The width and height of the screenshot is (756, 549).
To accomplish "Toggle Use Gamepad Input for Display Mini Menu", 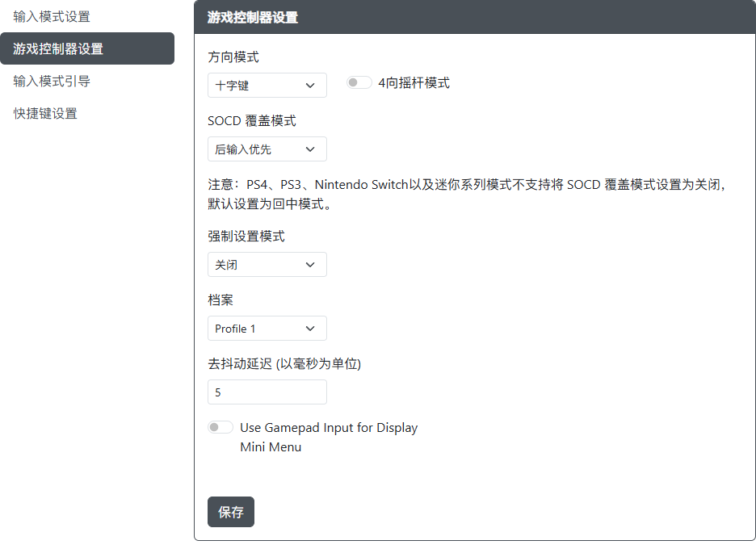I will 220,426.
